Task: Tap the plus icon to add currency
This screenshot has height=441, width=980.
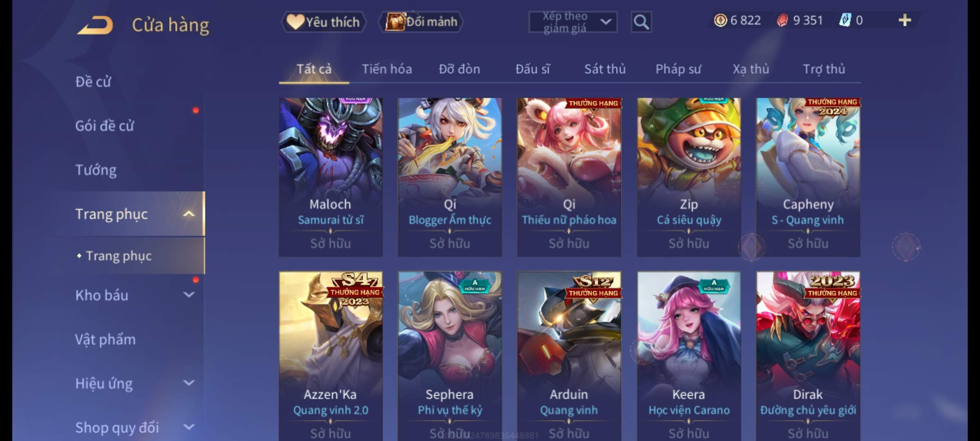Action: pos(904,20)
